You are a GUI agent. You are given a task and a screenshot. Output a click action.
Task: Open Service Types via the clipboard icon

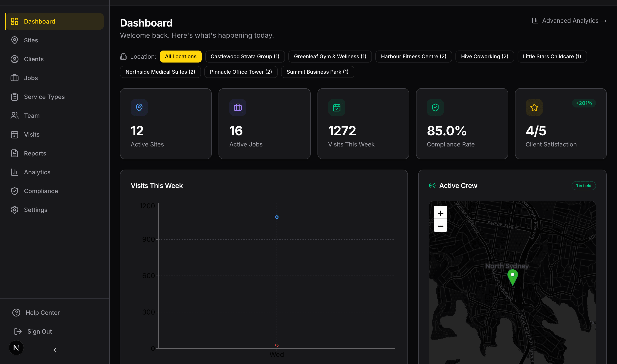(x=15, y=97)
